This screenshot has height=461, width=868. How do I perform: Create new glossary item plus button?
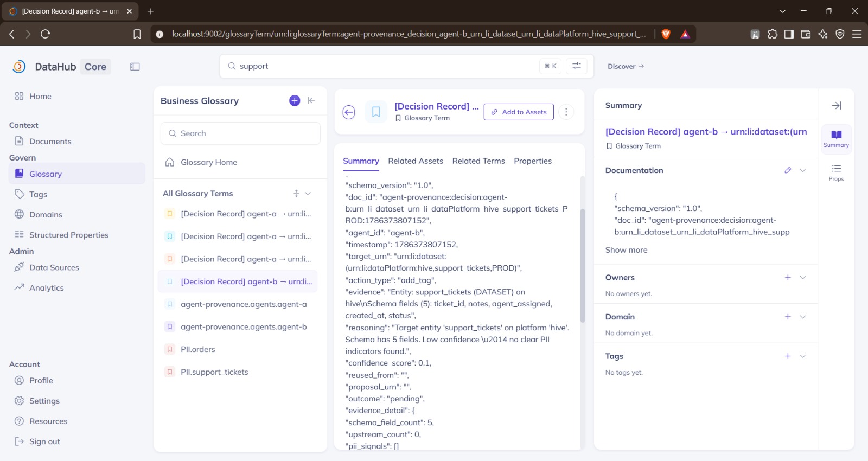pos(295,100)
